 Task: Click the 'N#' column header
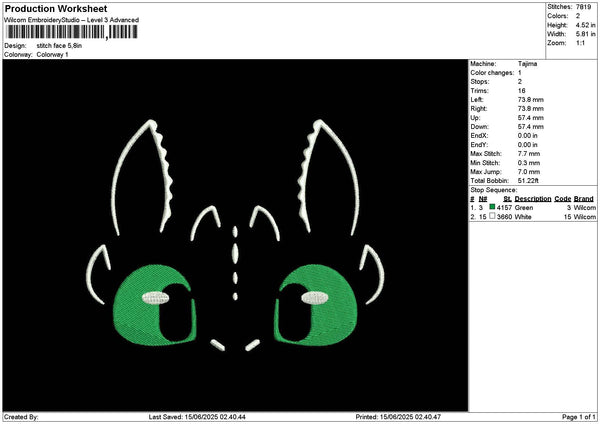coord(483,199)
